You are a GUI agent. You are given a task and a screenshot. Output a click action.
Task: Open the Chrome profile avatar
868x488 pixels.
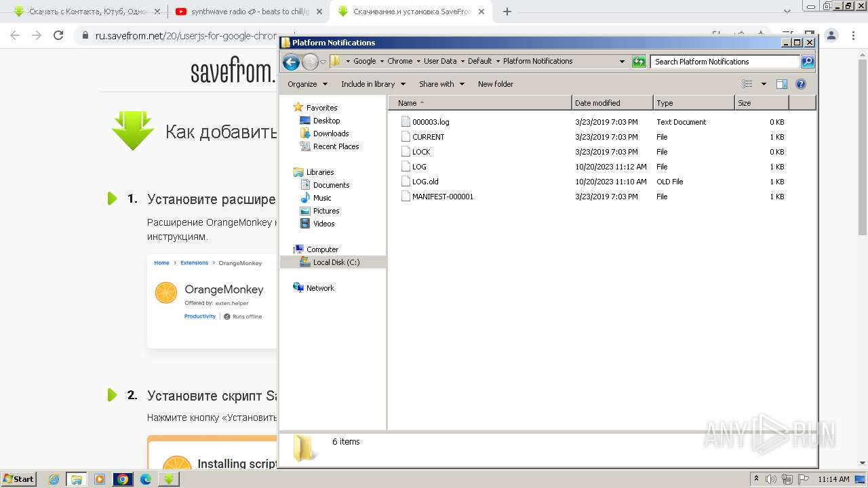(x=833, y=35)
